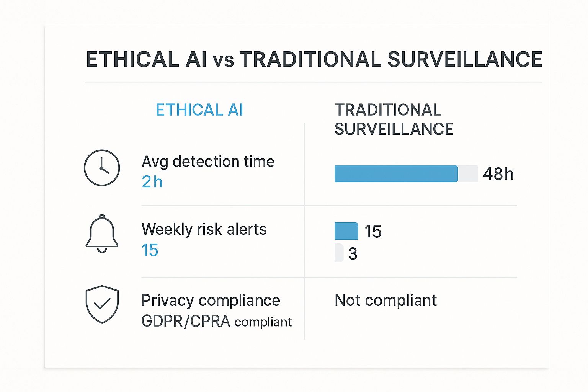Click the GDPR/CPRA compliant text
The image size is (588, 392).
pyautogui.click(x=216, y=322)
